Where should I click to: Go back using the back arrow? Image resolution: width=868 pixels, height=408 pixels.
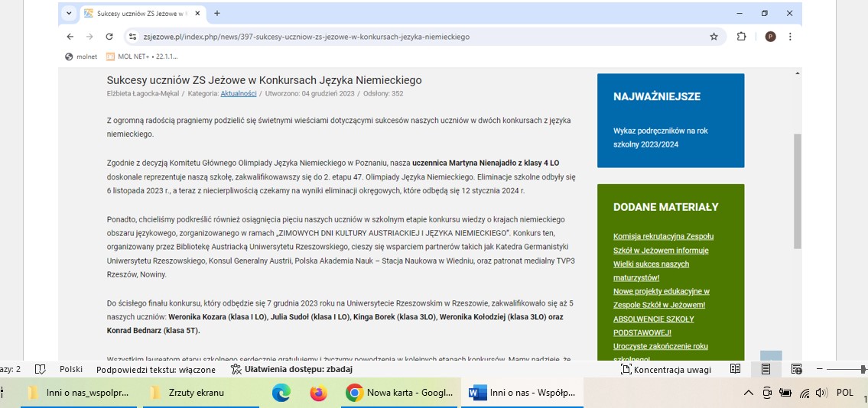(x=70, y=37)
